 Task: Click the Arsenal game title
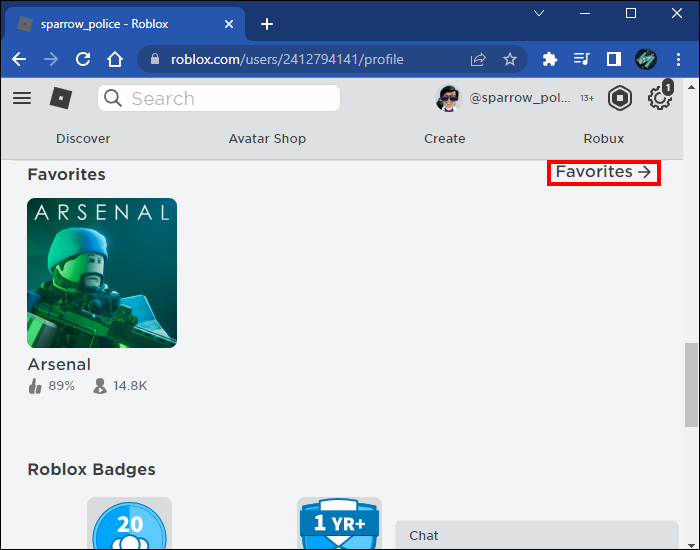point(59,365)
